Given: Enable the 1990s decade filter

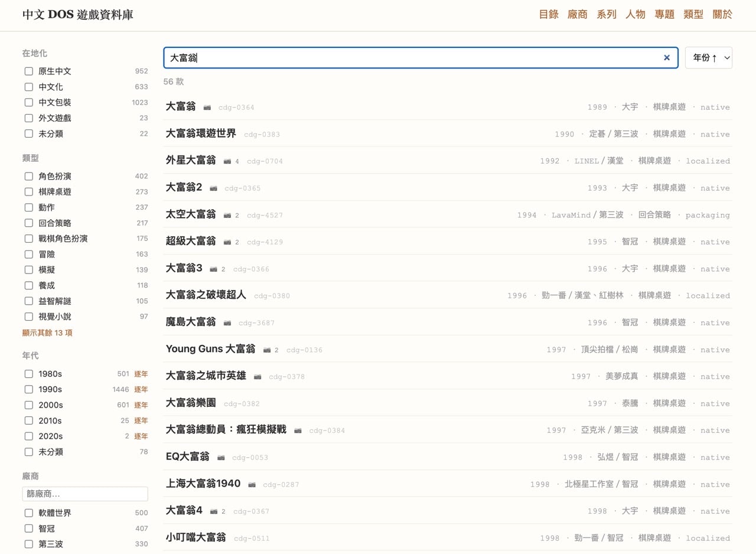Looking at the screenshot, I should (x=28, y=389).
